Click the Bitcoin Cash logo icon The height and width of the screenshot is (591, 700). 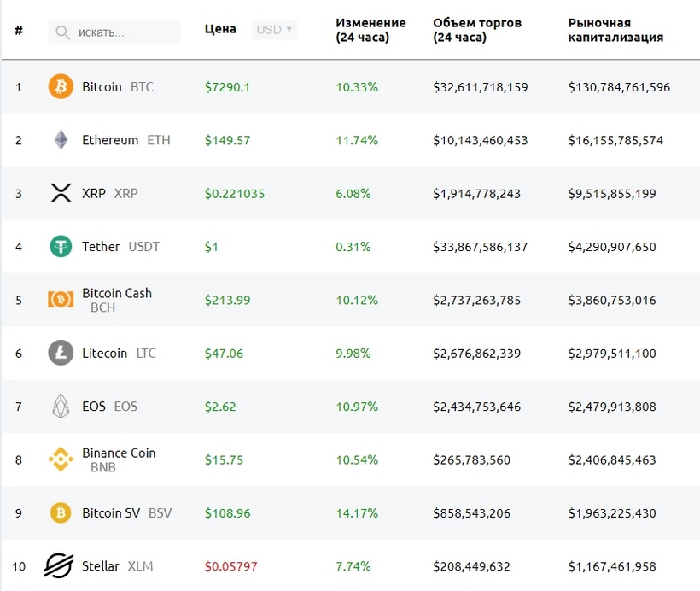[x=61, y=300]
